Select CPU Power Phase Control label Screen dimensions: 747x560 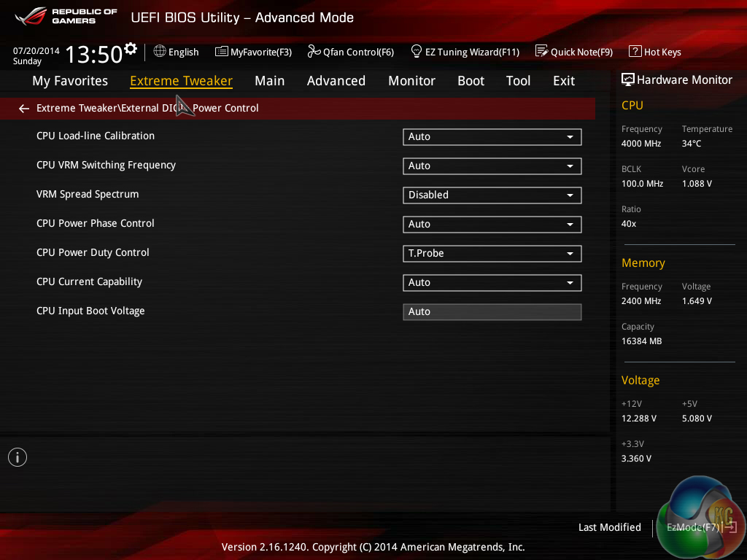tap(96, 223)
